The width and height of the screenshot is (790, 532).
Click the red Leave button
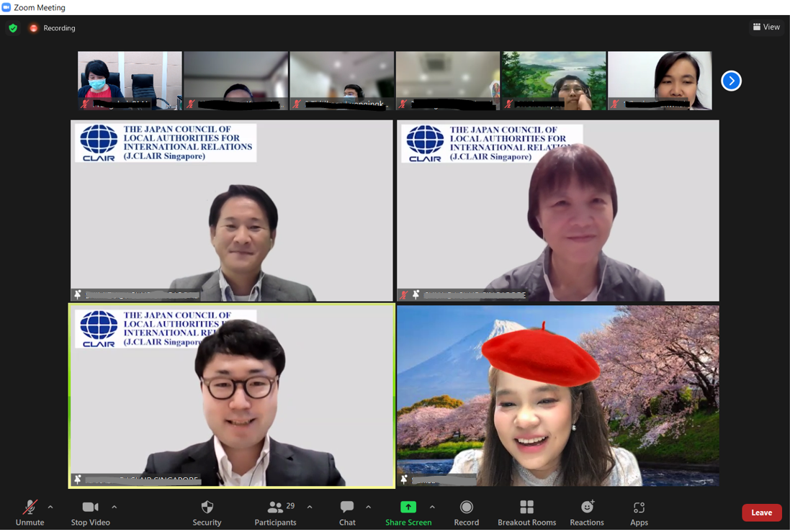click(x=761, y=513)
